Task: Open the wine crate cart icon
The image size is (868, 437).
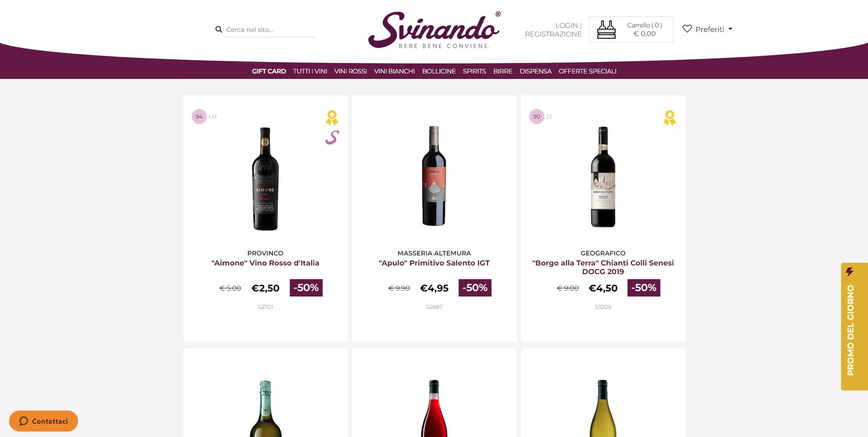Action: [x=607, y=30]
